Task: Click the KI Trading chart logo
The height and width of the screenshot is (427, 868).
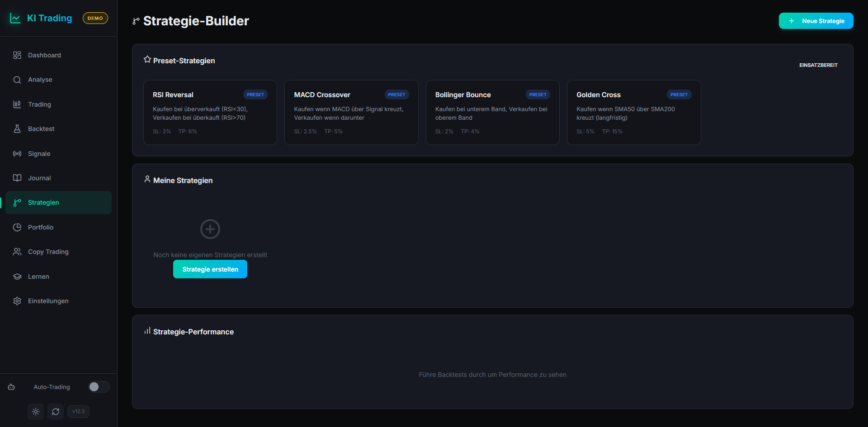Action: pyautogui.click(x=15, y=18)
